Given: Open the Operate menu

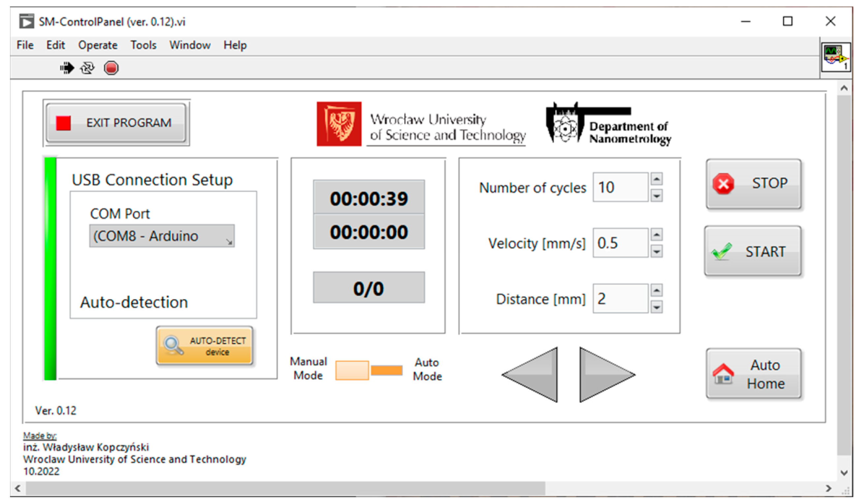Looking at the screenshot, I should pos(98,45).
